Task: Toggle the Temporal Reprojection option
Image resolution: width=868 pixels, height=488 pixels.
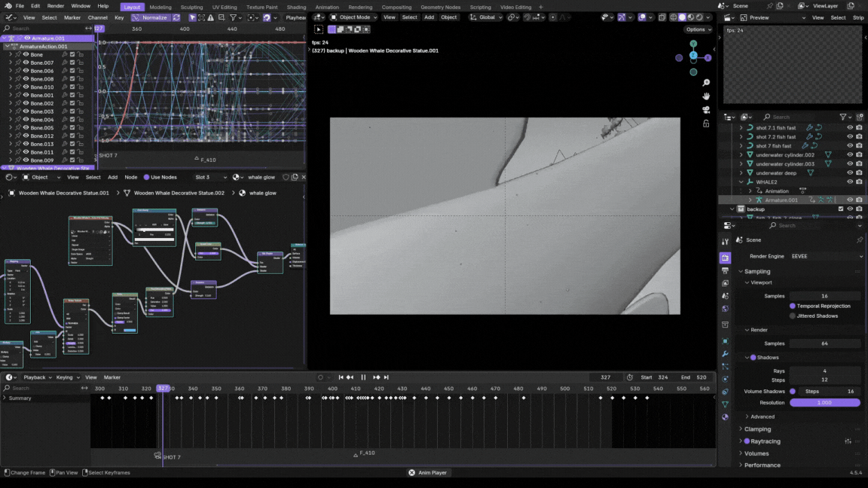Action: pyautogui.click(x=793, y=307)
